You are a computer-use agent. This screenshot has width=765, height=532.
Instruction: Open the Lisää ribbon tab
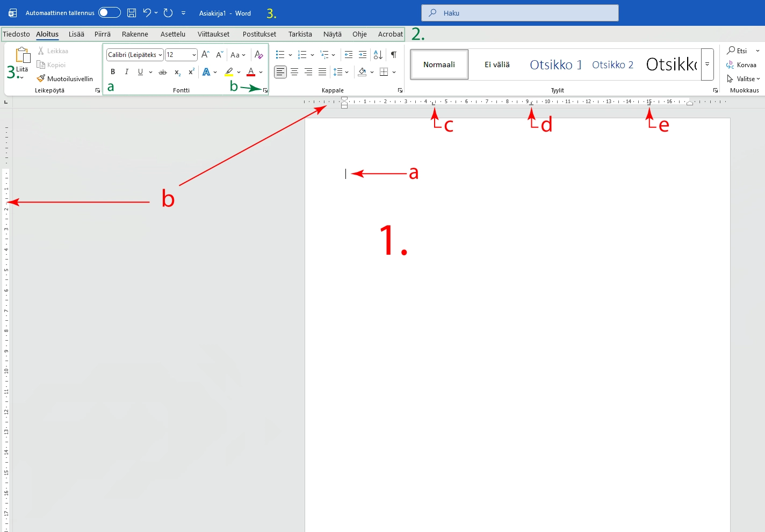(x=76, y=34)
